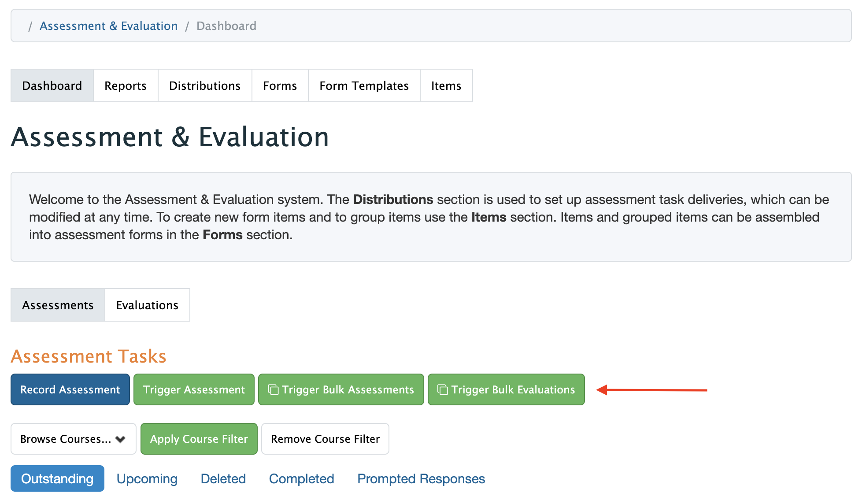Open the Forms tab
The height and width of the screenshot is (504, 866).
tap(280, 85)
